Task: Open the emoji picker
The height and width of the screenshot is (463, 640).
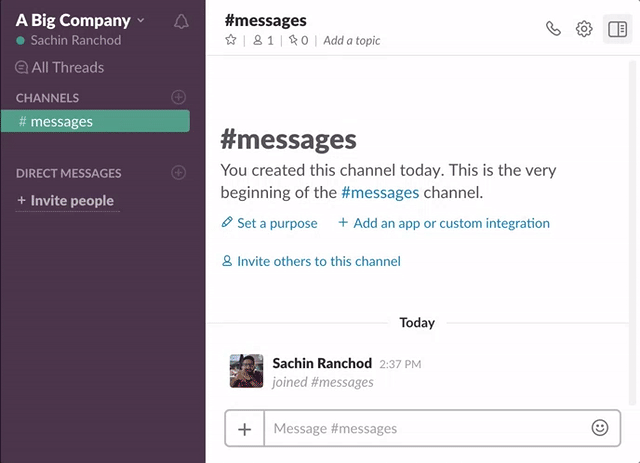Action: [600, 427]
